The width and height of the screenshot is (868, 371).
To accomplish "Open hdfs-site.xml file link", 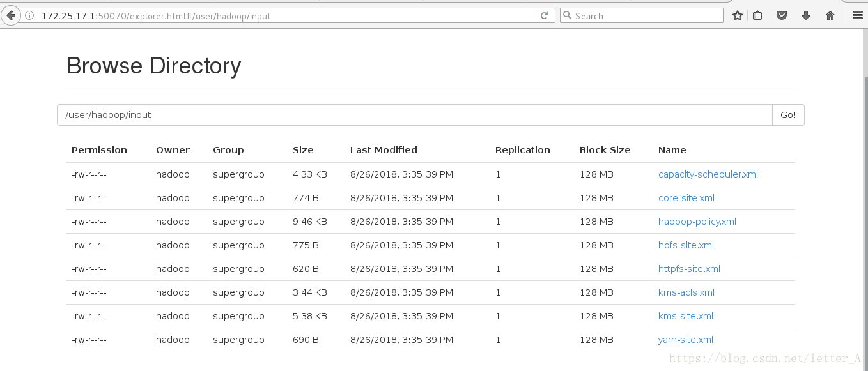I will [x=686, y=245].
